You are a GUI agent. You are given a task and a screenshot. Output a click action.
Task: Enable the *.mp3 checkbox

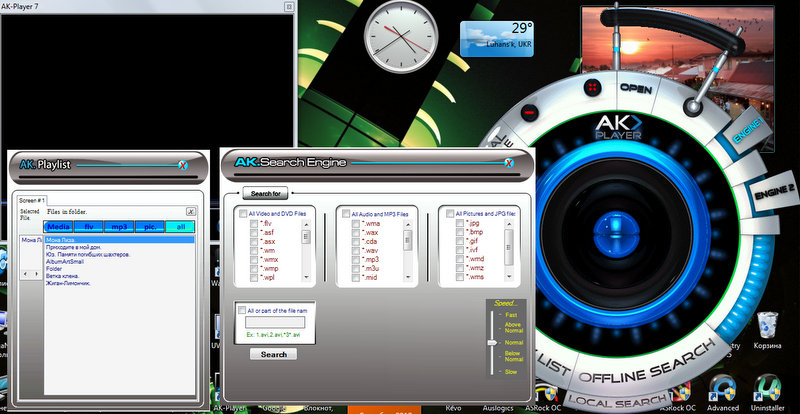coord(356,259)
